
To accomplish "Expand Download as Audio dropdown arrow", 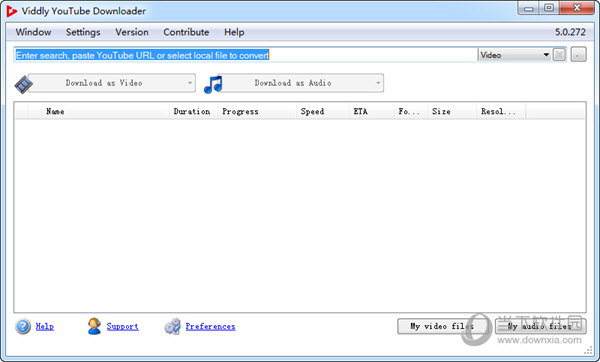I will pos(378,83).
